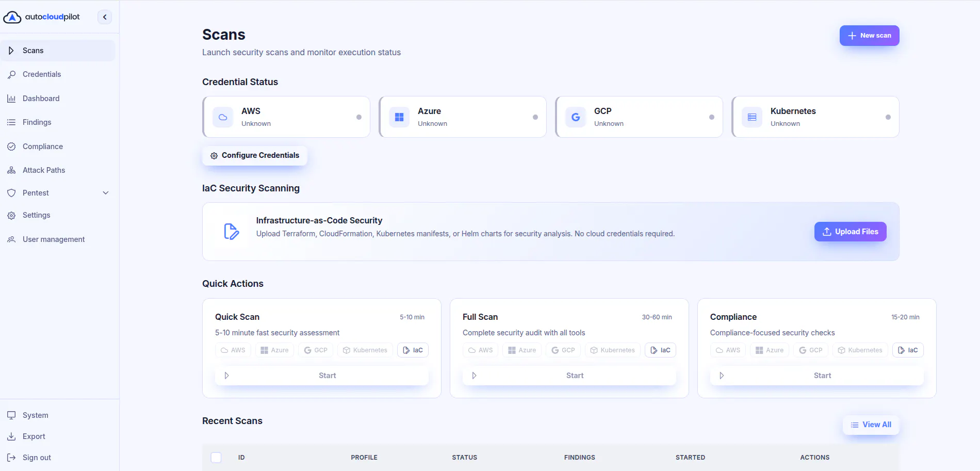Toggle Azure chip in Full Scan card
980x471 pixels.
pos(522,350)
